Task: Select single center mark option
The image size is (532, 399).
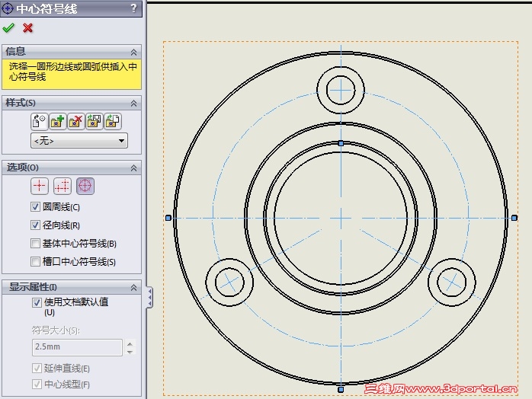Action: tap(40, 186)
